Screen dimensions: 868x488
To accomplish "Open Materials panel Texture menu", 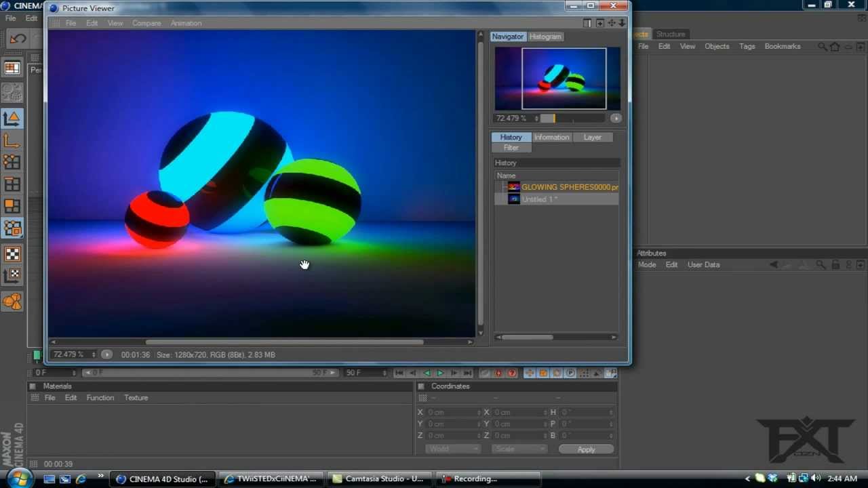I will point(136,398).
